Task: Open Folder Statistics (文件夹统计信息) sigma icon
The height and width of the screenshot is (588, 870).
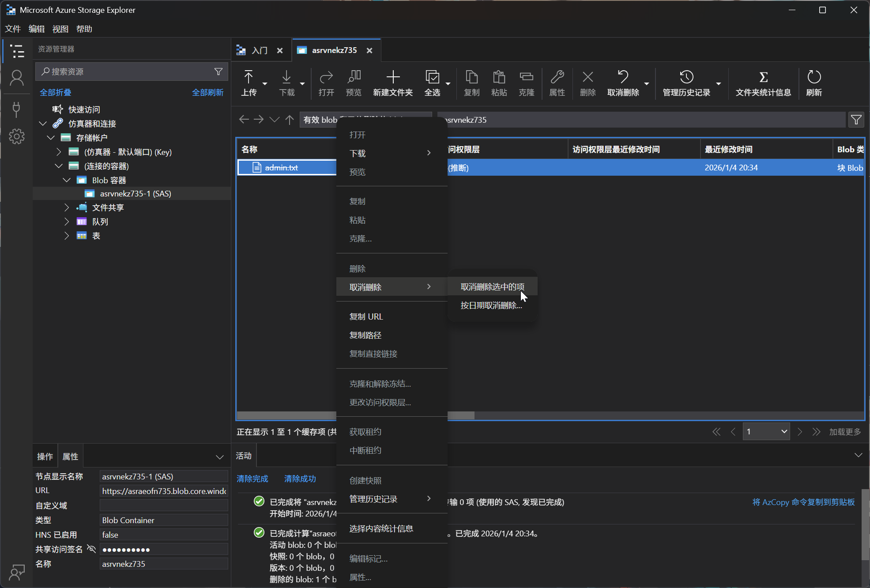Action: tap(763, 78)
